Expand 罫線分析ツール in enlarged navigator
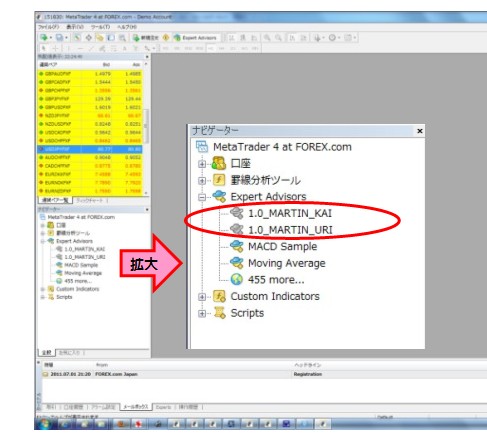 (x=202, y=180)
